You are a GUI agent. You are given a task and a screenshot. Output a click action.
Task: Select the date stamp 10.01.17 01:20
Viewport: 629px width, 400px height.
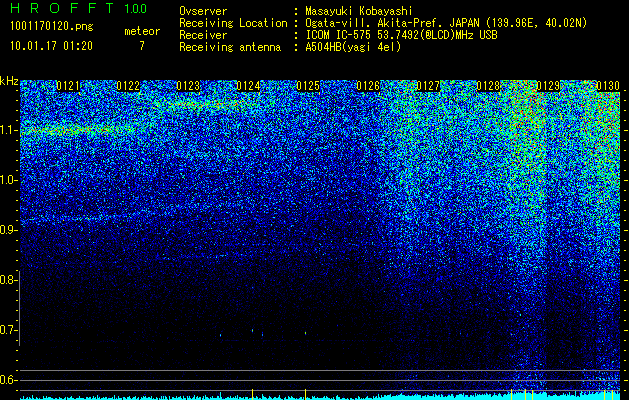(51, 46)
